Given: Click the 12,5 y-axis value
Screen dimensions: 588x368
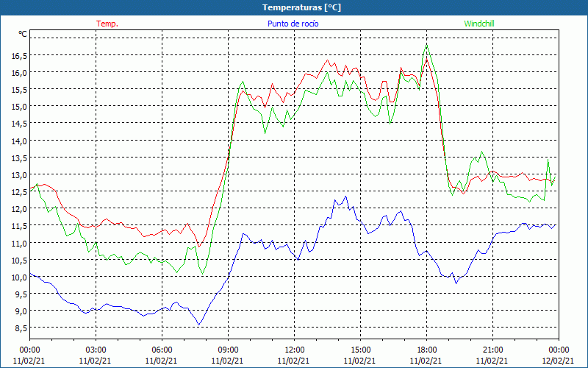Looking at the screenshot, I should click(20, 192).
